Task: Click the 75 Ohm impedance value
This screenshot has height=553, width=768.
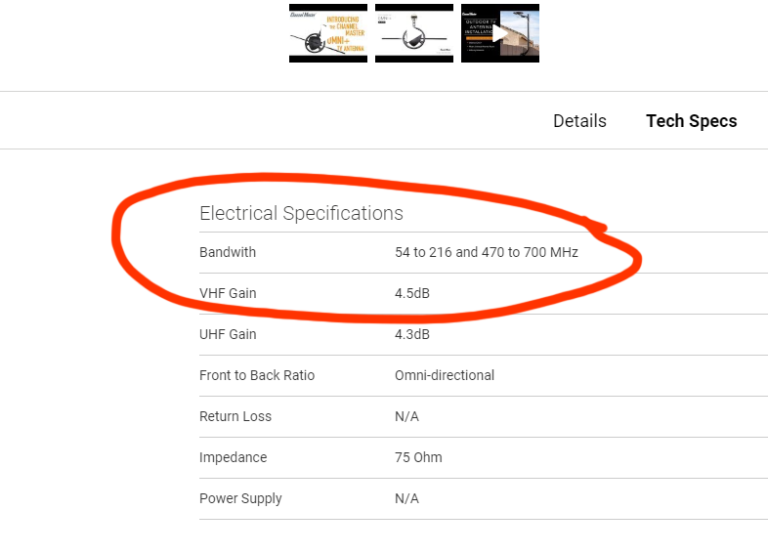Action: (x=418, y=457)
